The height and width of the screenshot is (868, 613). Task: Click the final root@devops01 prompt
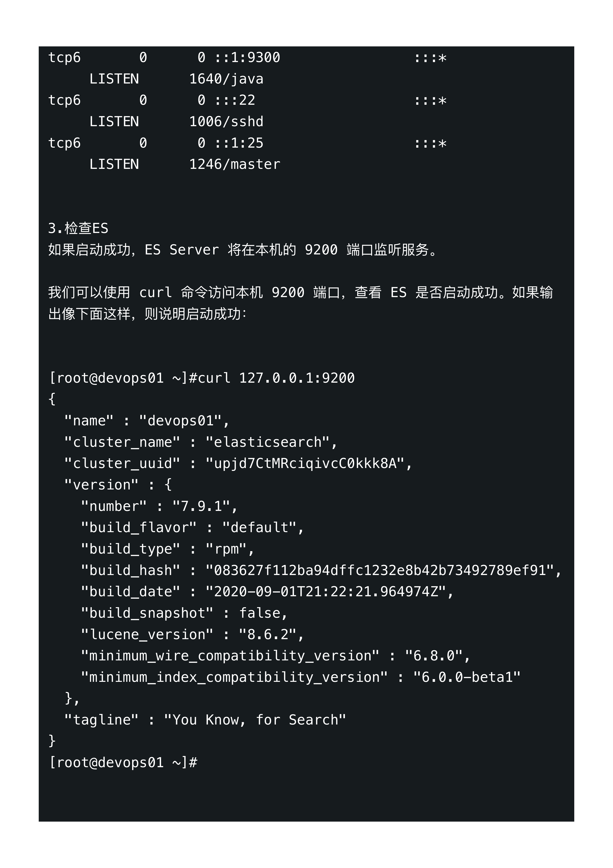point(123,762)
